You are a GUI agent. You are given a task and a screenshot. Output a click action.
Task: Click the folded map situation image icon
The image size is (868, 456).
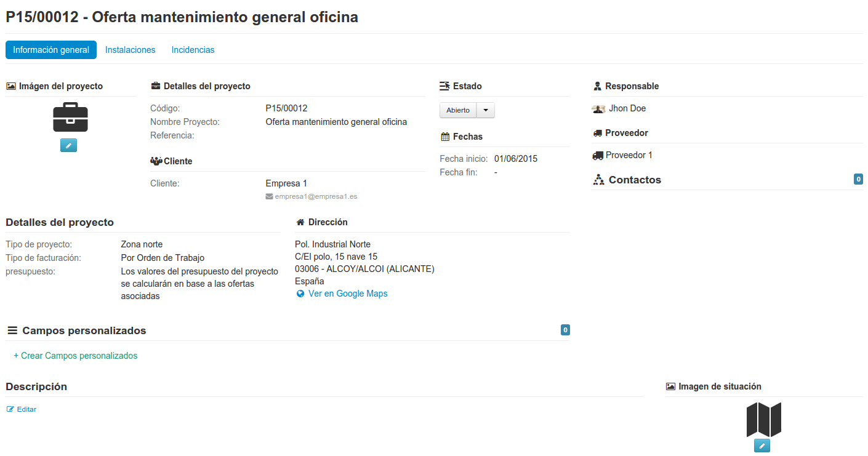coord(763,419)
